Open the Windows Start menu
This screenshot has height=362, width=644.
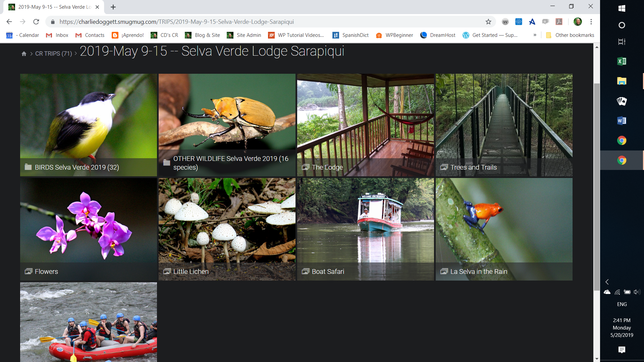coord(622,8)
